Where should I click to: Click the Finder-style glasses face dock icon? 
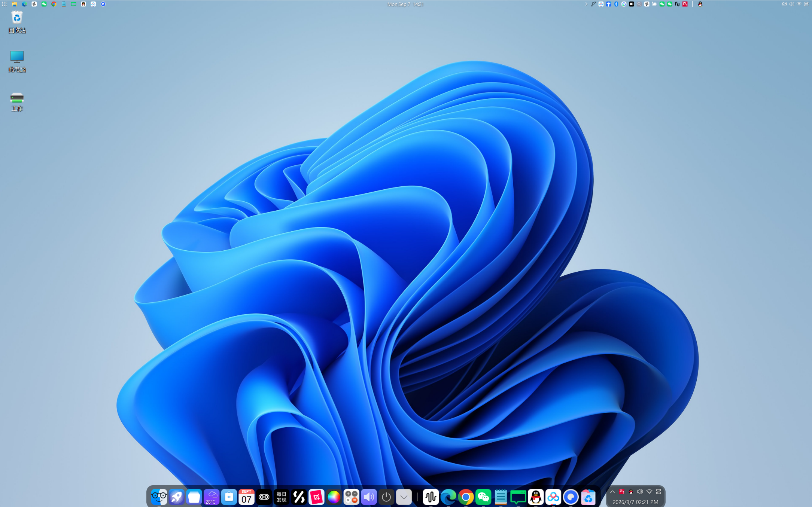pyautogui.click(x=159, y=497)
